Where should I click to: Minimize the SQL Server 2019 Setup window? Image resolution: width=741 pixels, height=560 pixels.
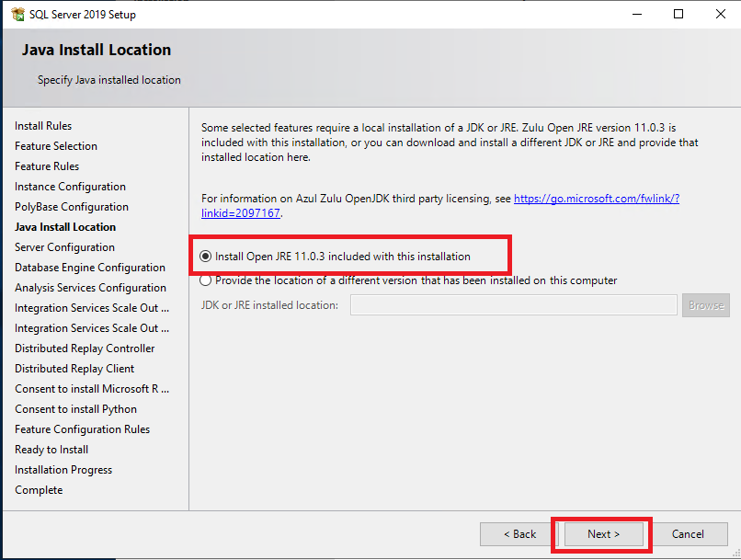(x=637, y=14)
